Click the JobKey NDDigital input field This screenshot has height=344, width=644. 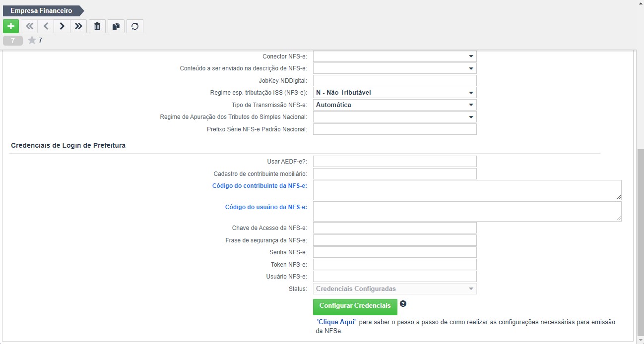pyautogui.click(x=395, y=81)
